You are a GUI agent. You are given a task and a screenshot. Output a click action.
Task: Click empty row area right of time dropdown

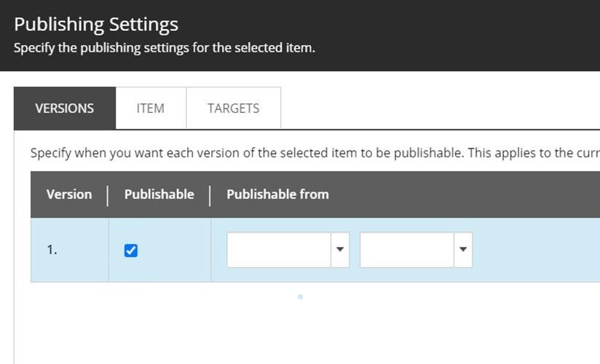535,250
